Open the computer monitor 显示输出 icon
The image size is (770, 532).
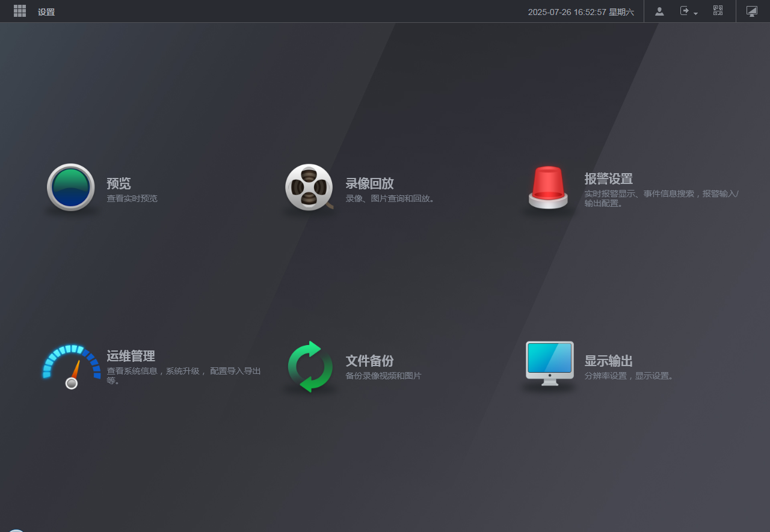tap(549, 363)
